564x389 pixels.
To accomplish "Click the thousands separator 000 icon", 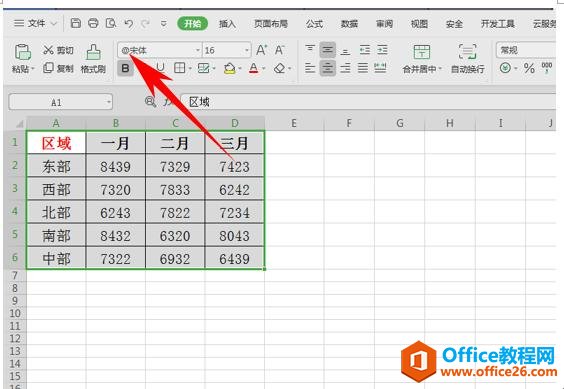I will [547, 68].
